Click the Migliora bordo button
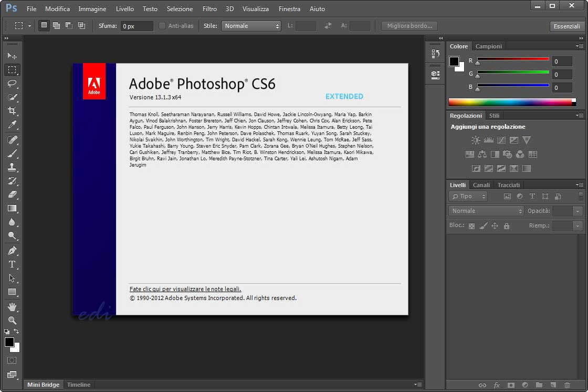The image size is (588, 392). pyautogui.click(x=409, y=26)
